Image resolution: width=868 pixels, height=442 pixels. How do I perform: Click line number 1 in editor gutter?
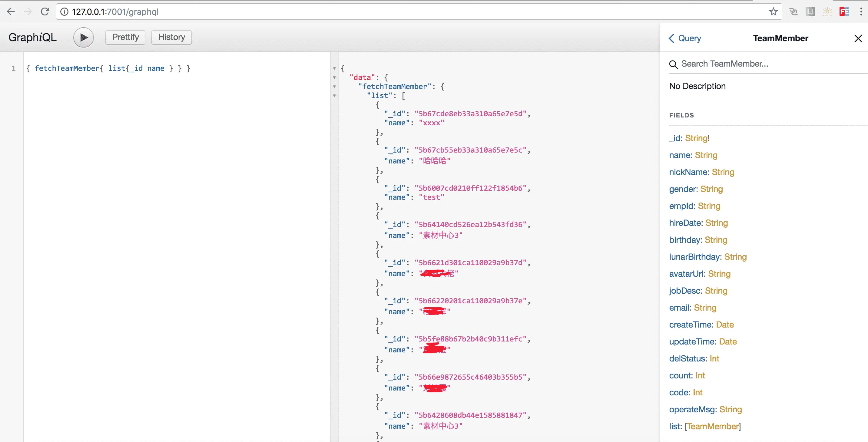tap(14, 68)
